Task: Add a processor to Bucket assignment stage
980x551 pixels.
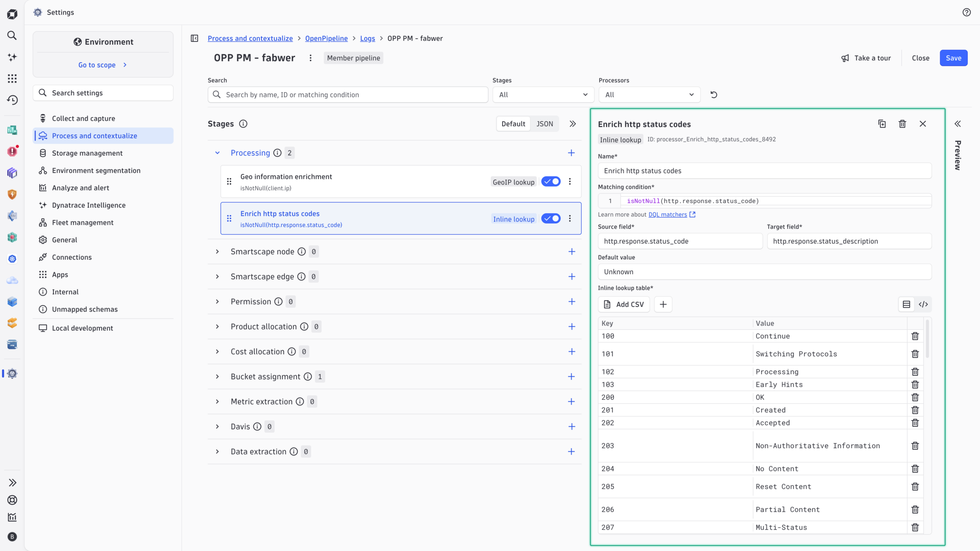Action: coord(571,377)
